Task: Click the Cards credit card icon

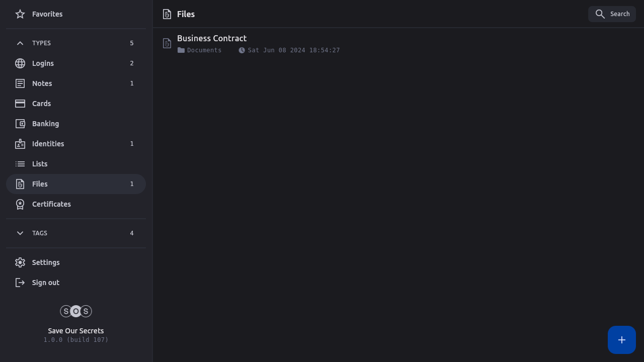Action: [x=20, y=104]
